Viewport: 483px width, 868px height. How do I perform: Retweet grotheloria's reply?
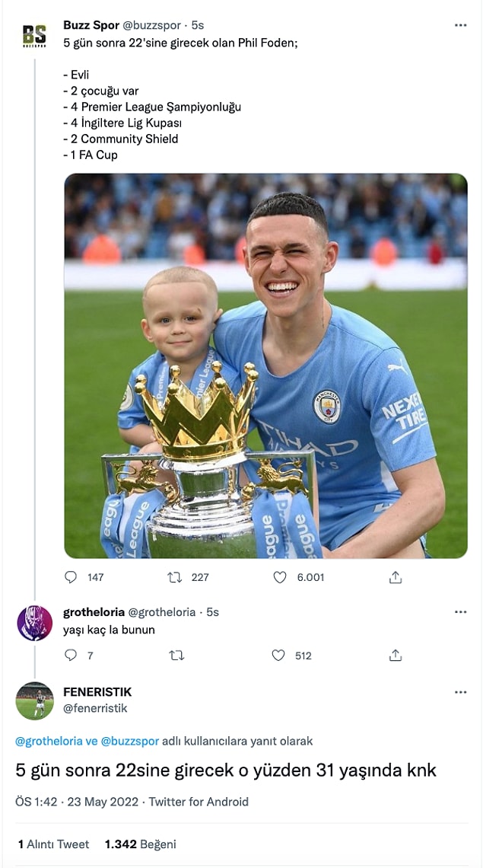click(x=176, y=656)
